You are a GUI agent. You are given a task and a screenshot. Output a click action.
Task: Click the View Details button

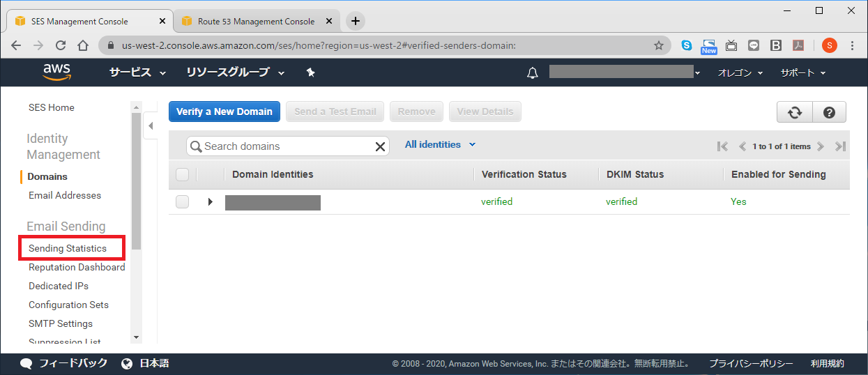[x=485, y=112]
